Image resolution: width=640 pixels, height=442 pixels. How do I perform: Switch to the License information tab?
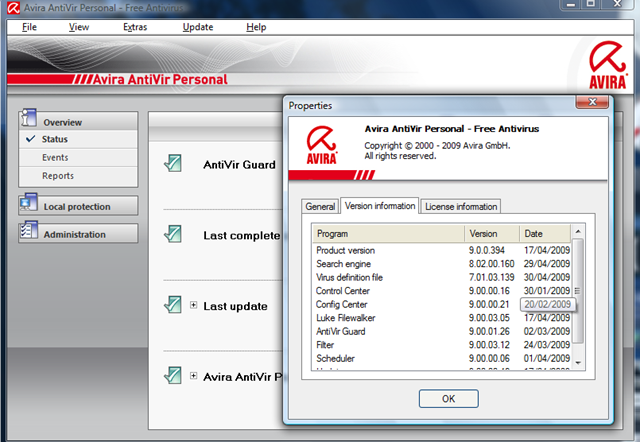coord(461,207)
